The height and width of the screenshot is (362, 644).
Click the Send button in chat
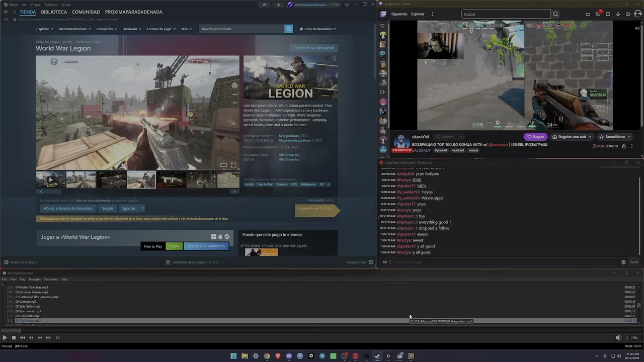[634, 262]
